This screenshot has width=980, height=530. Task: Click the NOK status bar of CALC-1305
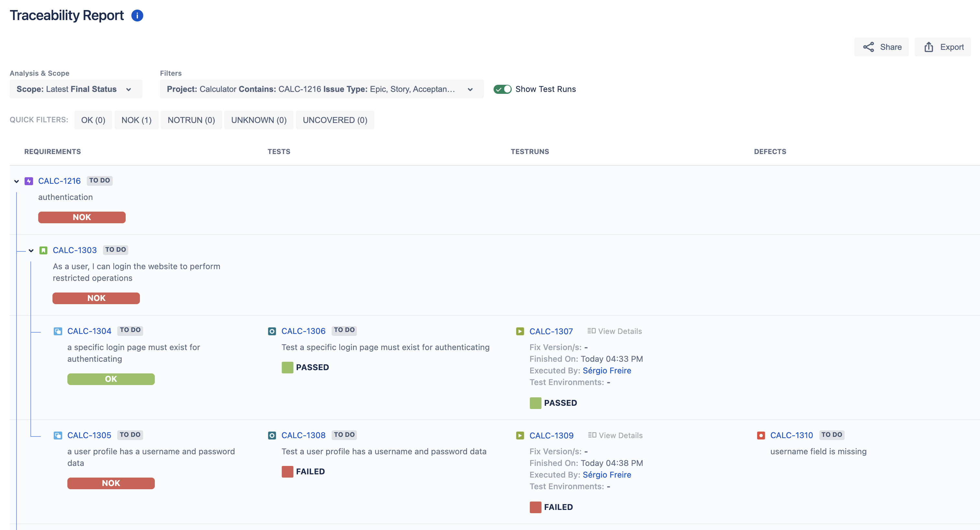click(111, 484)
